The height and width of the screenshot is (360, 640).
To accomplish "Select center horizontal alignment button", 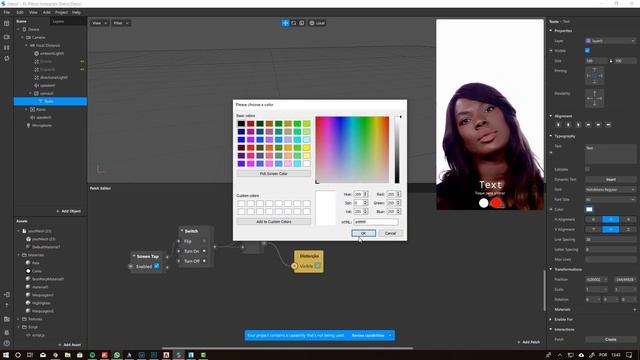I will click(611, 220).
